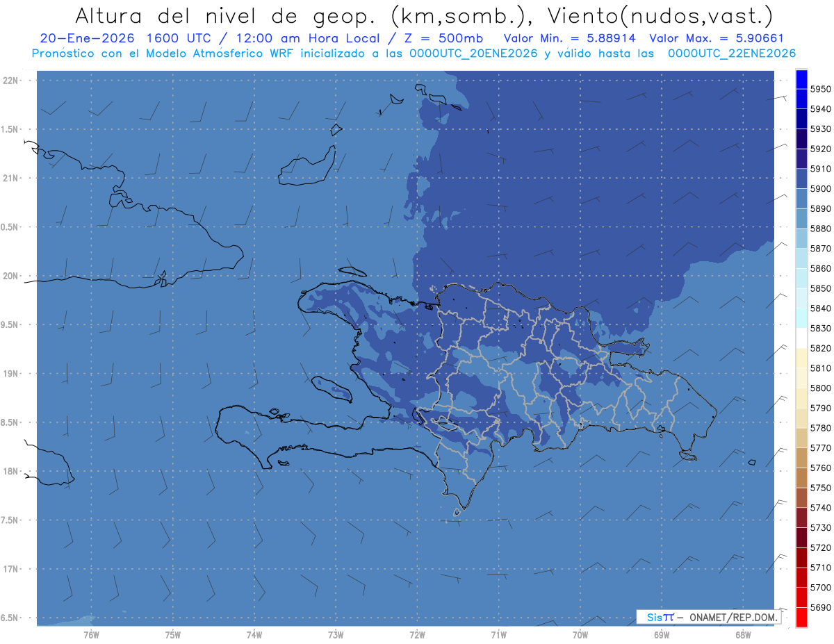The width and height of the screenshot is (834, 644).
Task: Click the legend value 5760
Action: point(820,468)
